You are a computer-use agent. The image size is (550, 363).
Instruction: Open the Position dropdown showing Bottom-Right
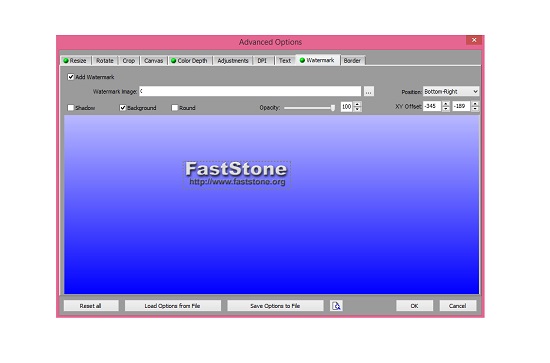point(451,92)
